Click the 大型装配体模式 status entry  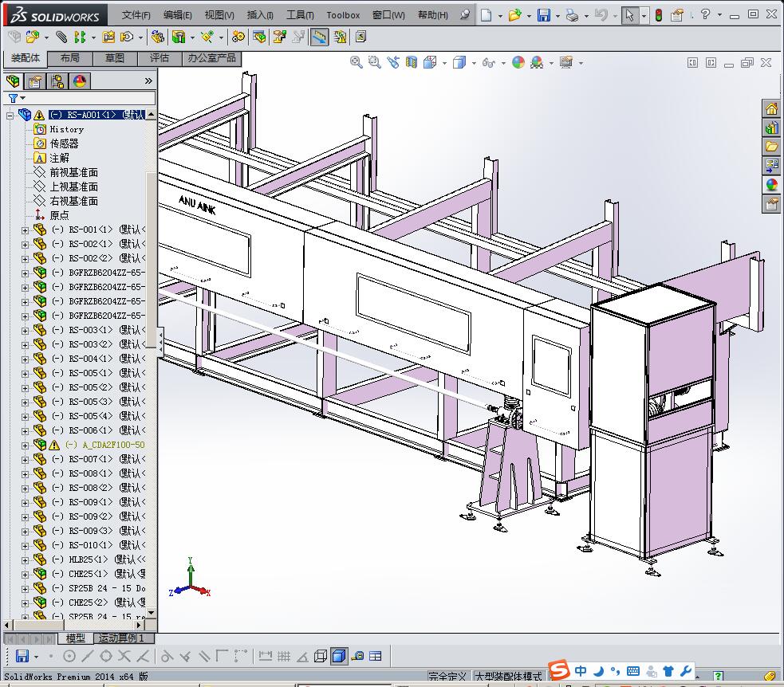[508, 677]
